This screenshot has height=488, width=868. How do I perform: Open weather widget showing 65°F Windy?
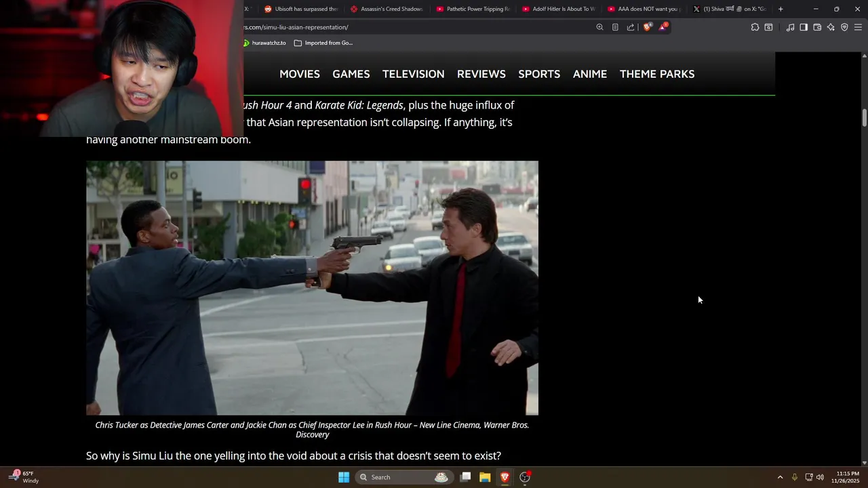click(24, 477)
